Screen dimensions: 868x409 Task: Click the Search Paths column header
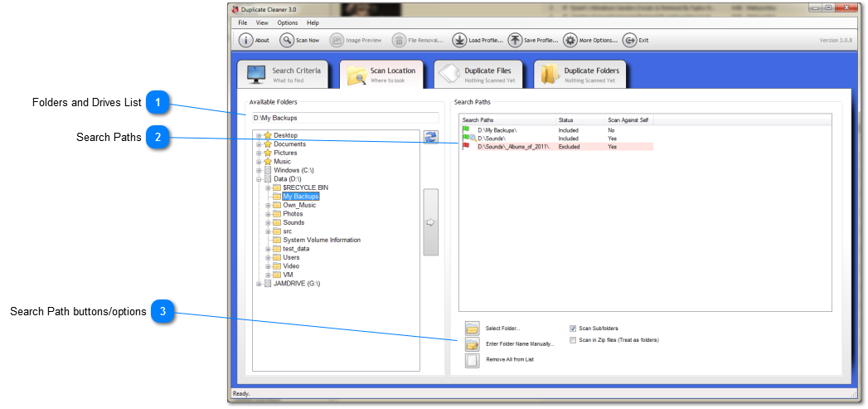(507, 119)
